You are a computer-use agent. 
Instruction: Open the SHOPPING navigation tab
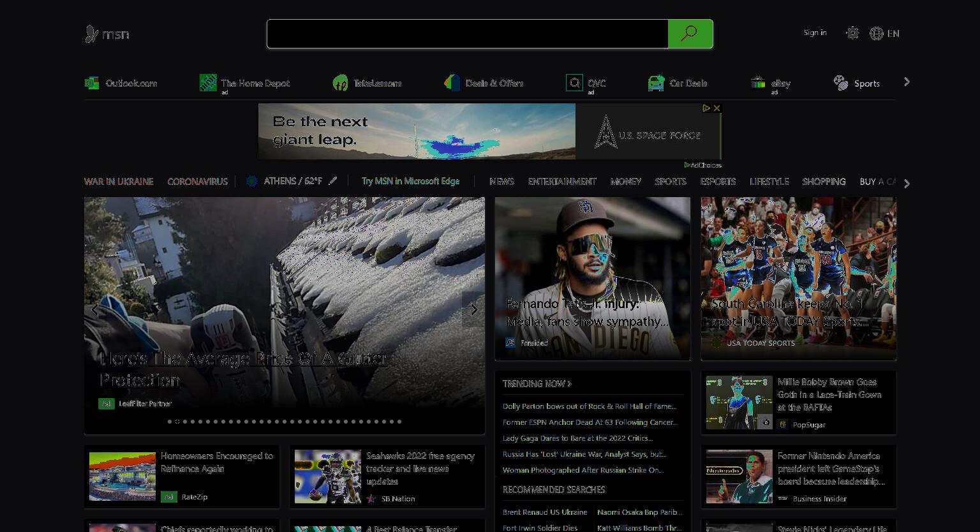click(824, 181)
